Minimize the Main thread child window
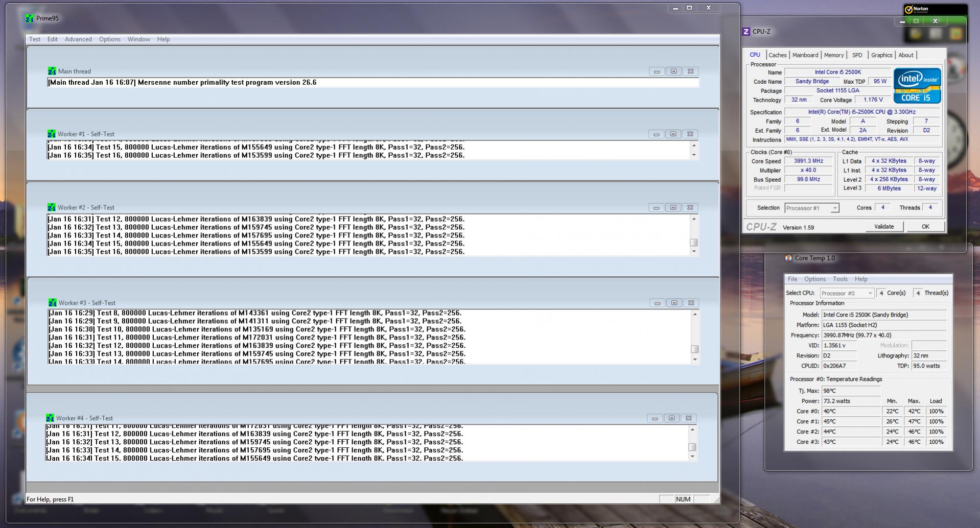Image resolution: width=980 pixels, height=528 pixels. coord(657,71)
